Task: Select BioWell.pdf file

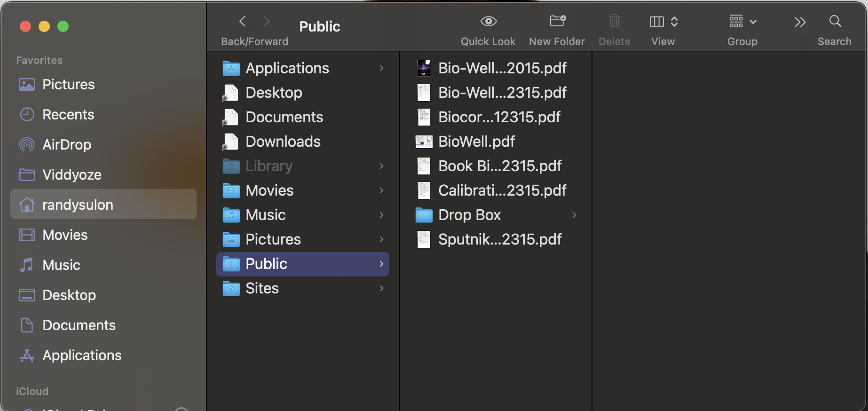Action: 476,142
